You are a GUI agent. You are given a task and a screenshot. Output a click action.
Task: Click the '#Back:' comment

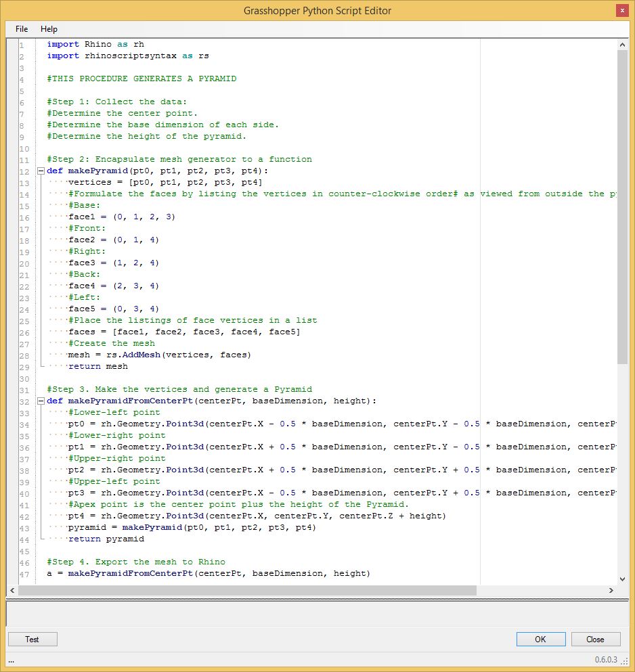85,274
